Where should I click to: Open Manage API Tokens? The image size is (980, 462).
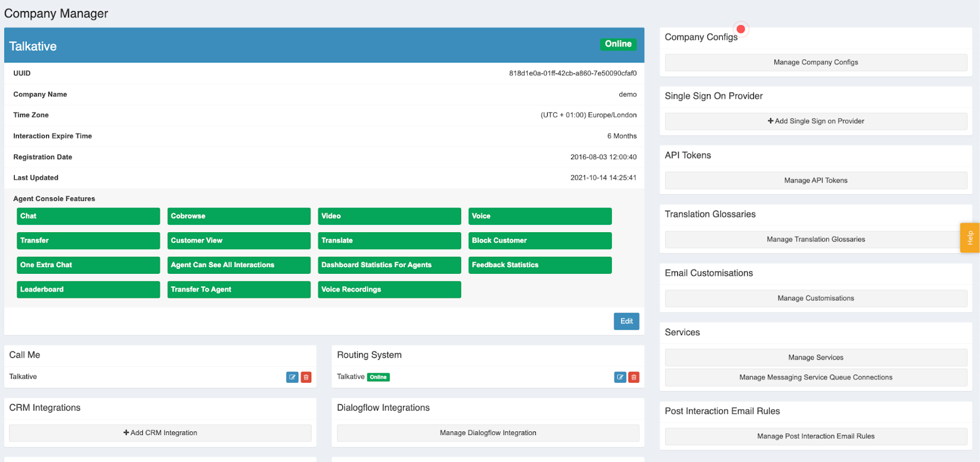816,181
